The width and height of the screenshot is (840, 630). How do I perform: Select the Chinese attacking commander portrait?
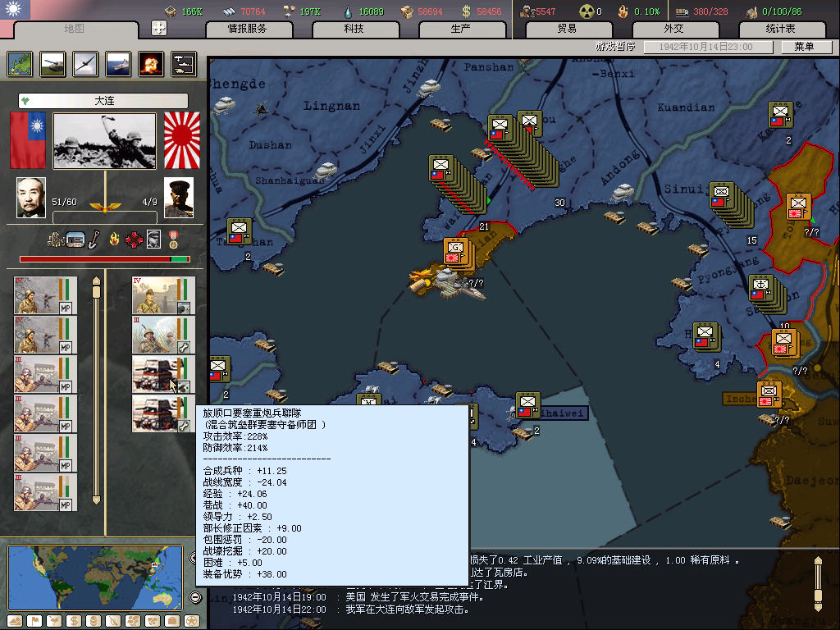tap(31, 198)
